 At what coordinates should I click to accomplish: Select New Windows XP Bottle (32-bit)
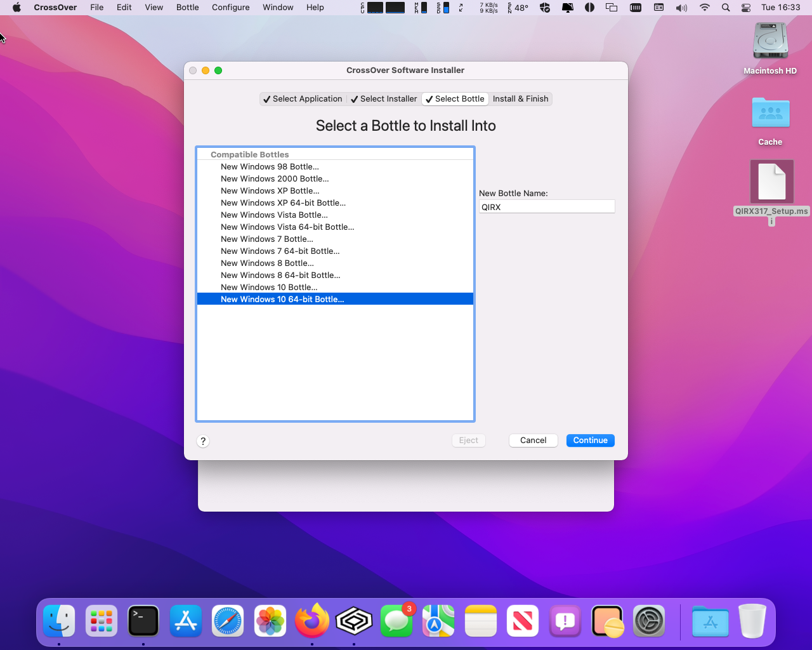335,191
